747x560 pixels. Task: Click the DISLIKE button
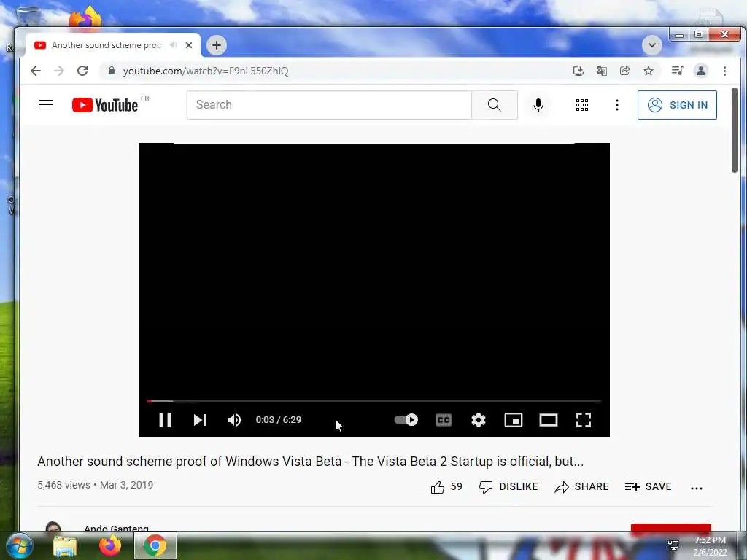508,486
